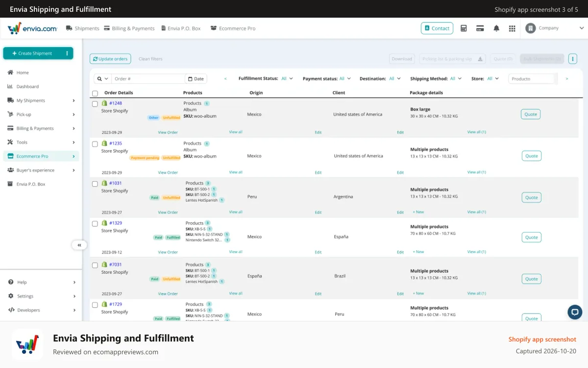Click + New for order #1329
The width and height of the screenshot is (588, 368).
click(418, 252)
